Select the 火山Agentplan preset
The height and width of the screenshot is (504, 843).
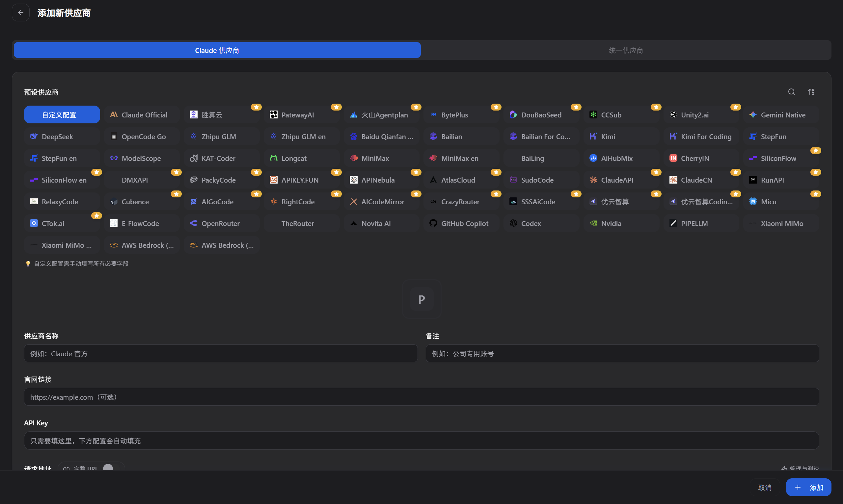(382, 115)
